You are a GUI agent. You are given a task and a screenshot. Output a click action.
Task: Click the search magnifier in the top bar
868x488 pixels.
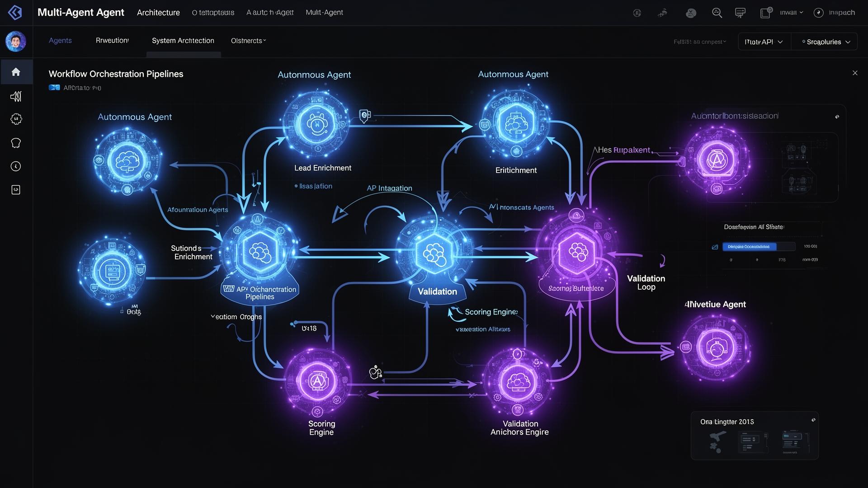pos(717,13)
